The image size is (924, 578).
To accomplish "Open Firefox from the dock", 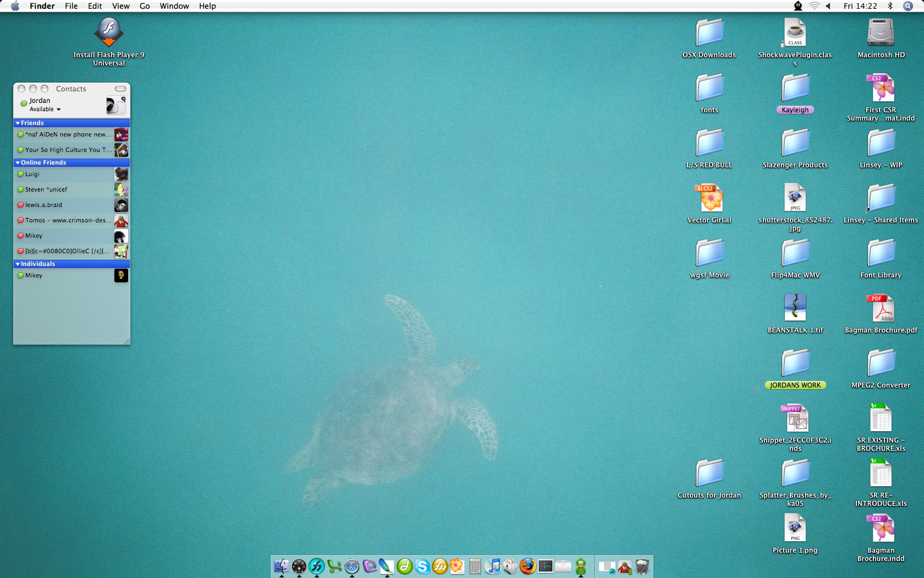I will click(x=528, y=566).
